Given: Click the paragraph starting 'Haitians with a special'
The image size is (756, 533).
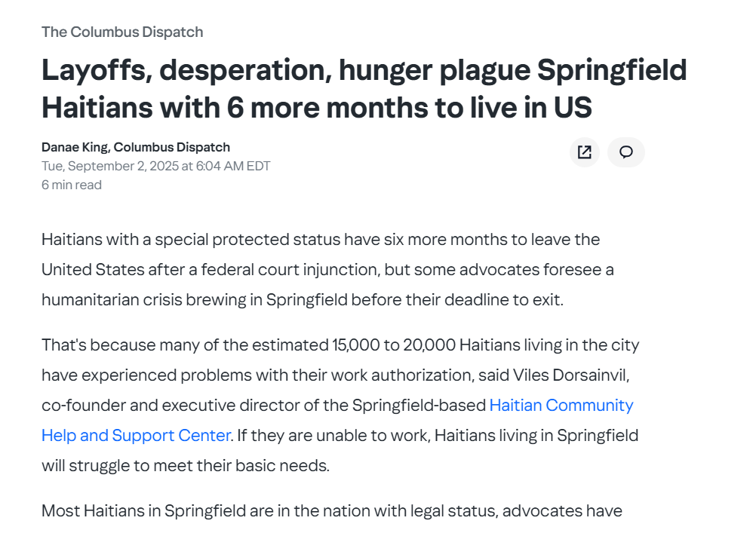Looking at the screenshot, I should 327,269.
